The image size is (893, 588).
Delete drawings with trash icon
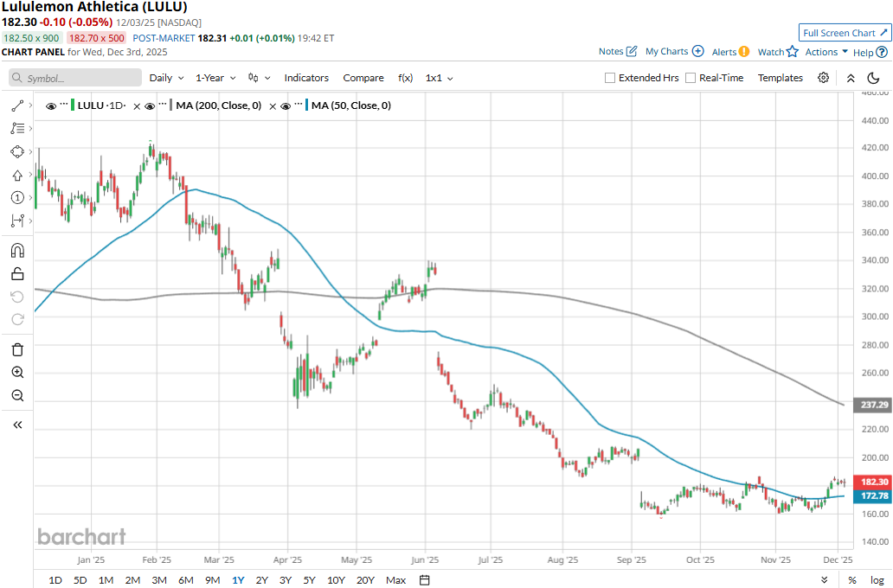(x=17, y=349)
